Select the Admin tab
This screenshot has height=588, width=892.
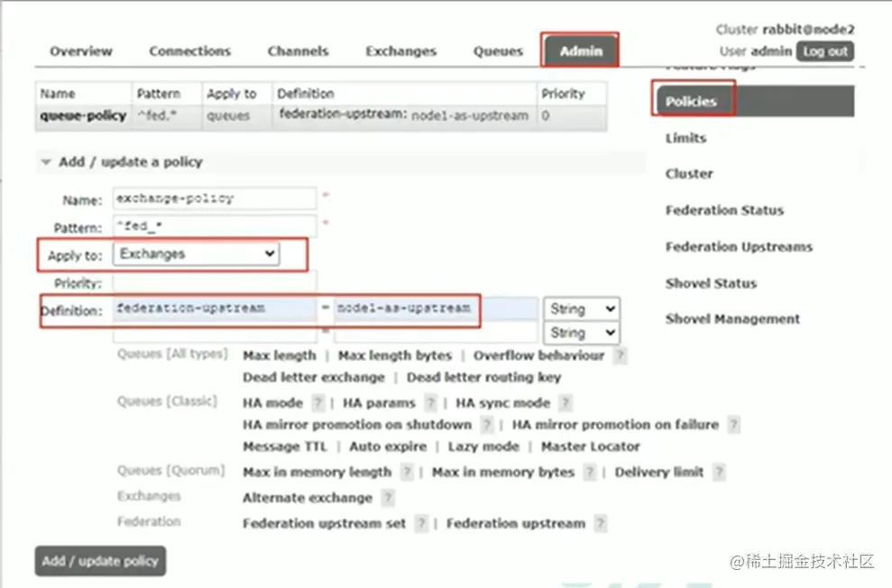pos(581,51)
